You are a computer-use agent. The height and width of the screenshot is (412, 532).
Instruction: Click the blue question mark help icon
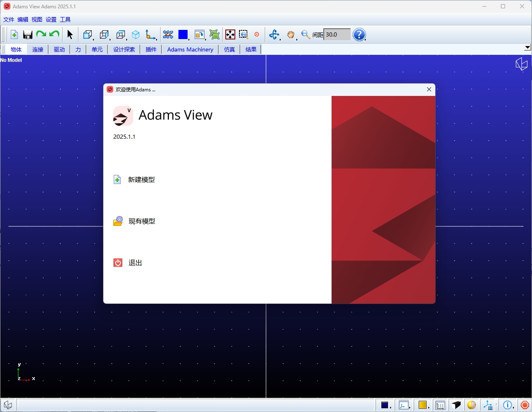click(x=359, y=35)
